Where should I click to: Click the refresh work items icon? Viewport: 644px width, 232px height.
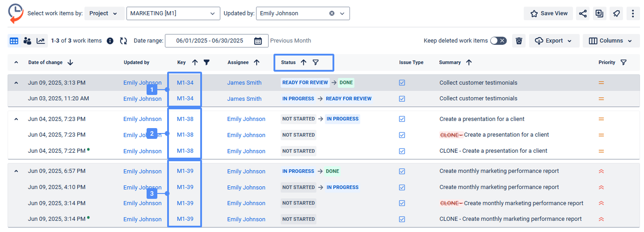[123, 41]
